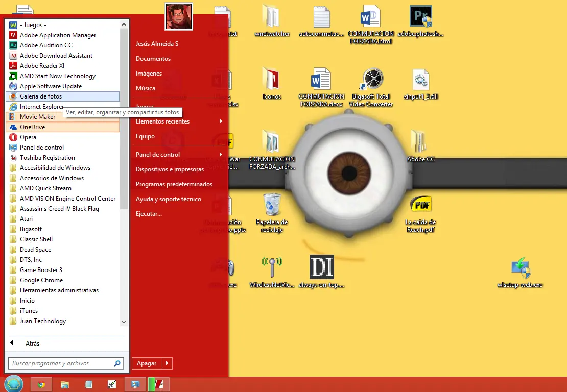Open AMD Start Now Technology
Viewport: 567px width, 392px height.
[62, 76]
